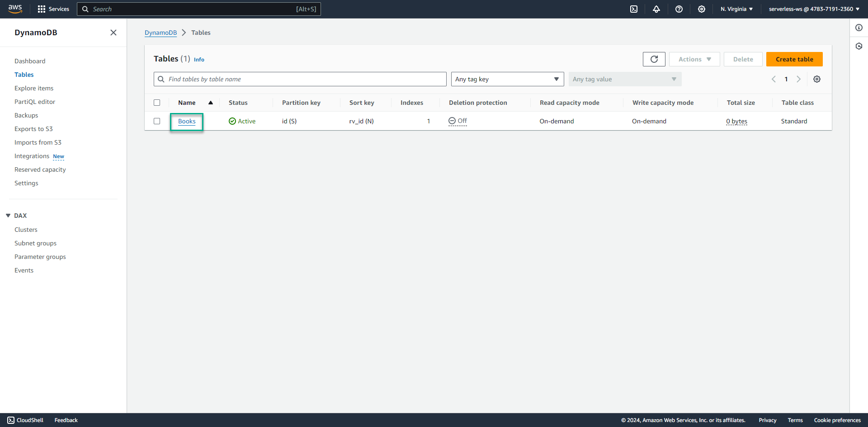Select the Books table checkbox
The width and height of the screenshot is (868, 427).
click(x=157, y=121)
